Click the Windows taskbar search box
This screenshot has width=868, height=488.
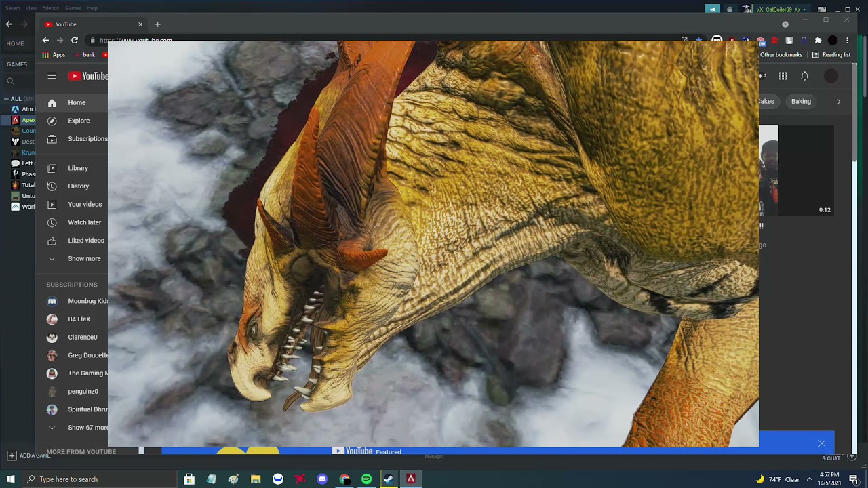[100, 479]
